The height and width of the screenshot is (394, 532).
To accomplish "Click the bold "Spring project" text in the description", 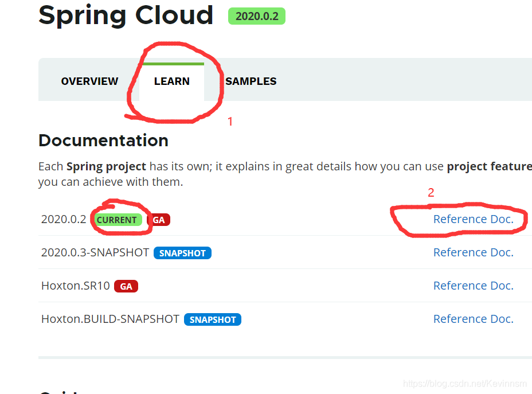I will [x=107, y=167].
